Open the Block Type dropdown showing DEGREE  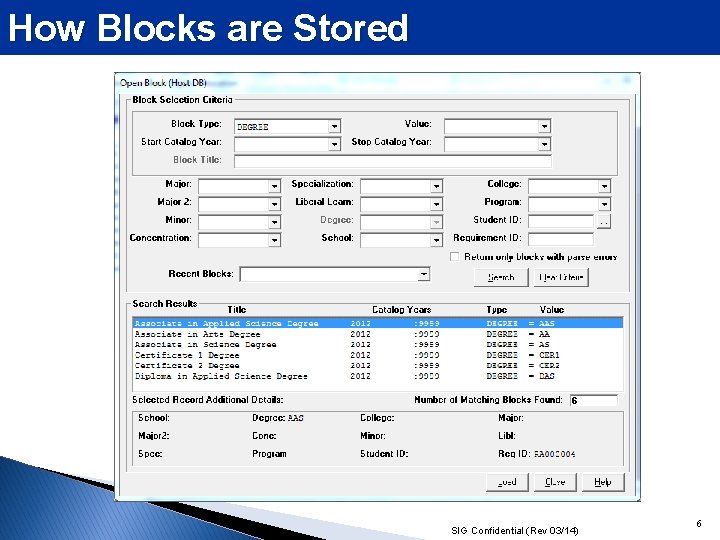(334, 126)
